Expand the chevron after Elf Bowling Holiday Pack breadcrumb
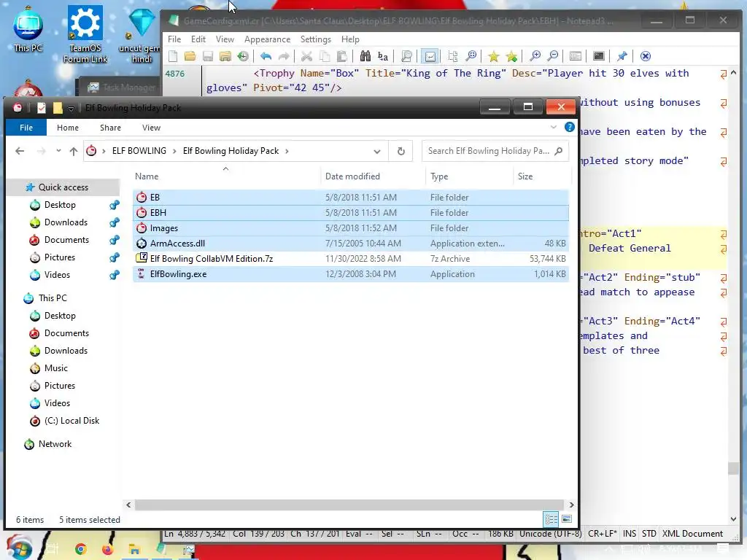 287,151
